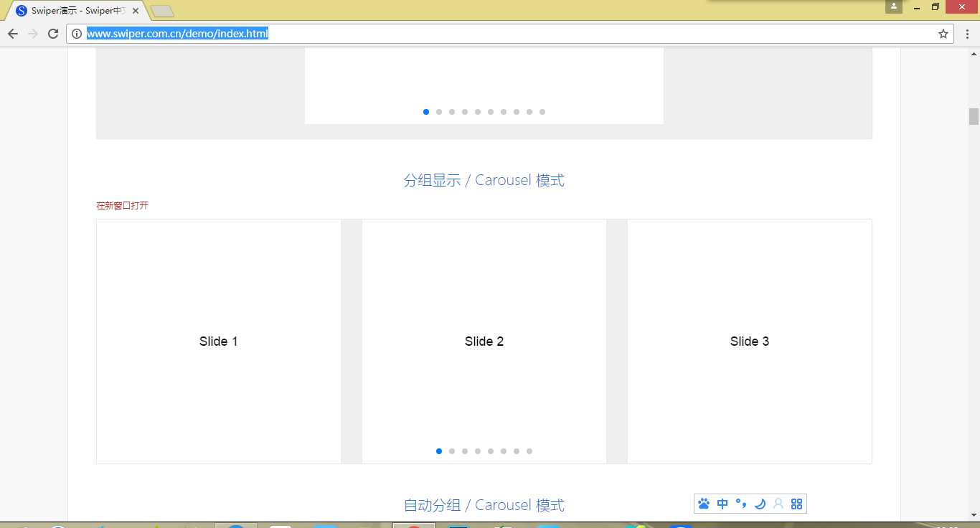
Task: Restore the browser window size
Action: [936, 6]
